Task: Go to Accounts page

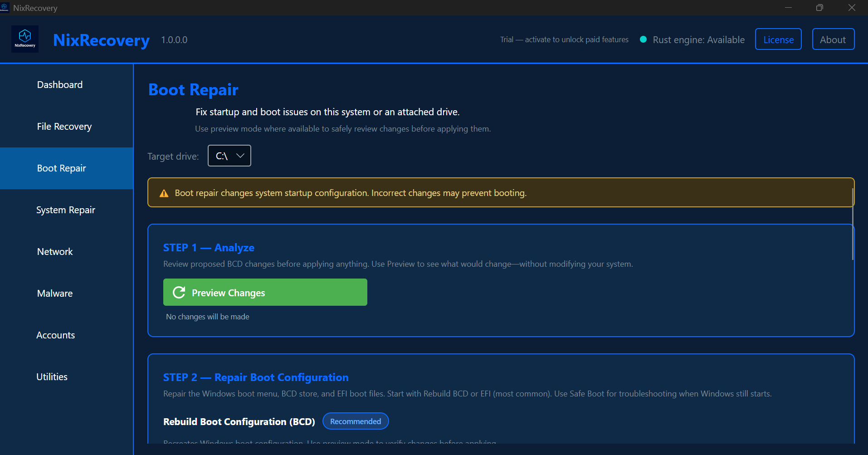Action: click(67, 335)
